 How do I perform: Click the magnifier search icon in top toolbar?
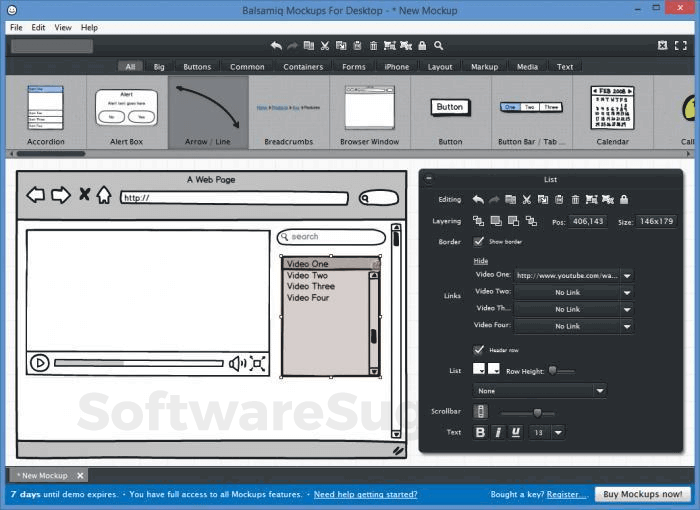point(438,46)
